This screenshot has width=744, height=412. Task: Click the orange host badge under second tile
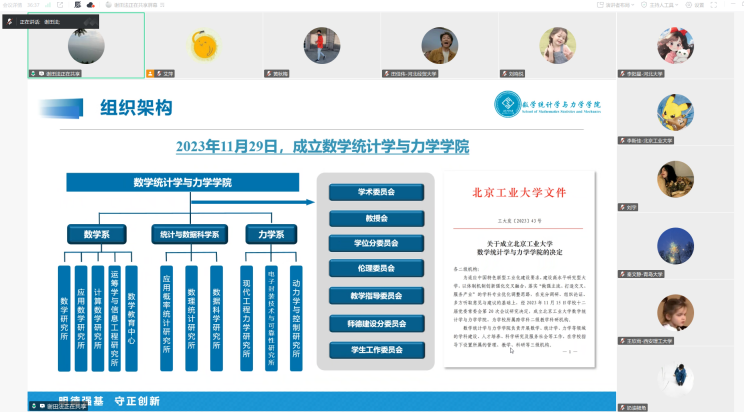tap(151, 74)
